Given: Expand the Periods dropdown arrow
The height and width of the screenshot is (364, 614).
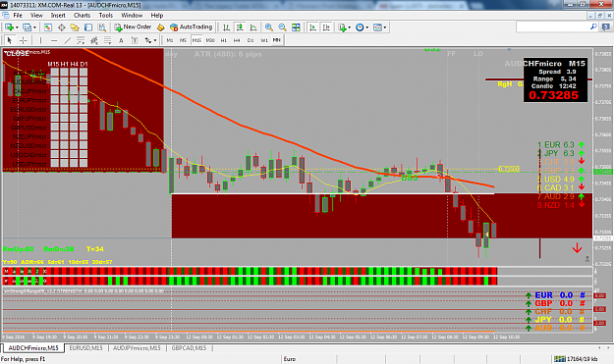Looking at the screenshot, I should (366, 27).
